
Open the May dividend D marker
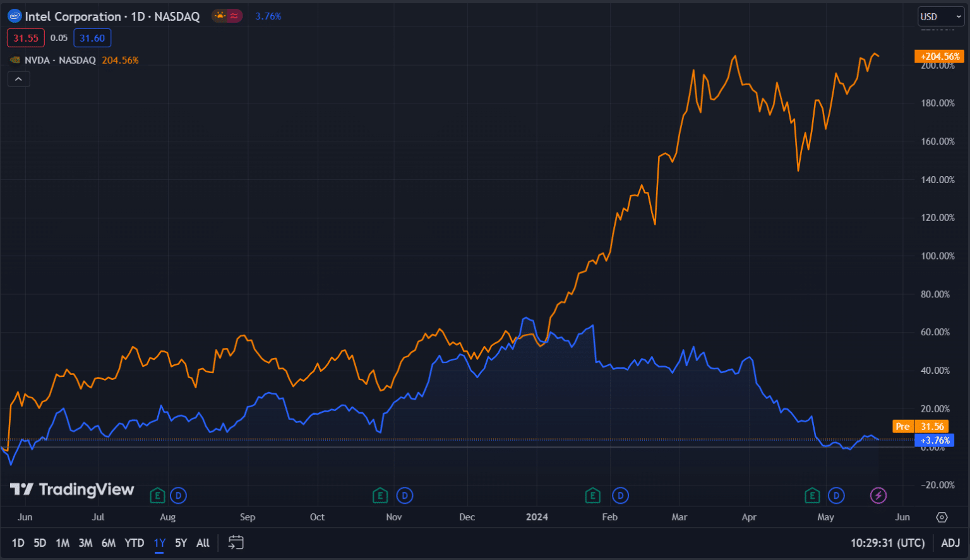pos(837,496)
